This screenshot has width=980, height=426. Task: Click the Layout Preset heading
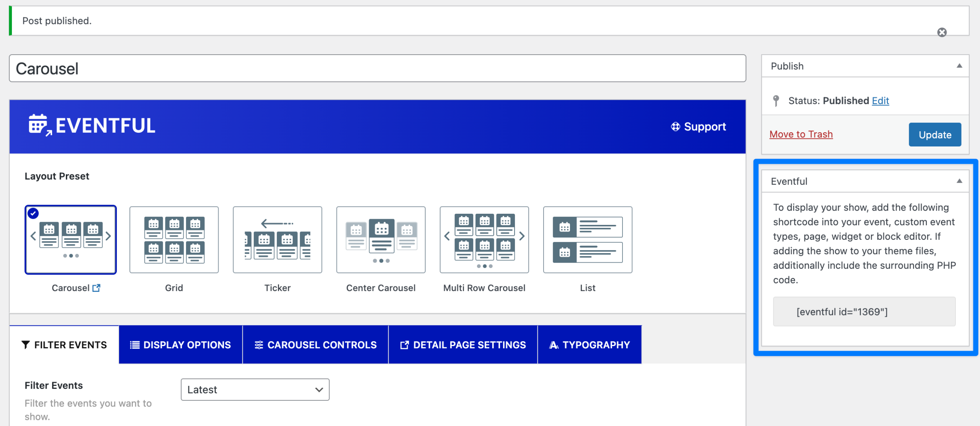(x=57, y=176)
